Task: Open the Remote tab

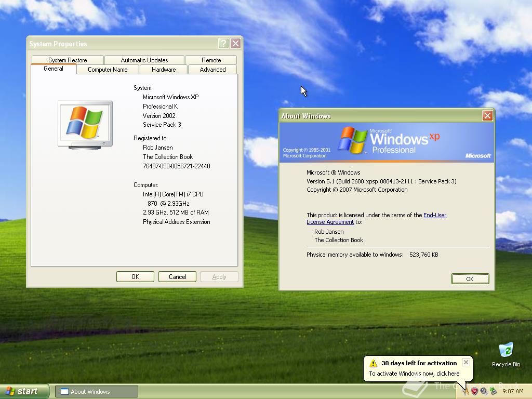Action: 211,60
